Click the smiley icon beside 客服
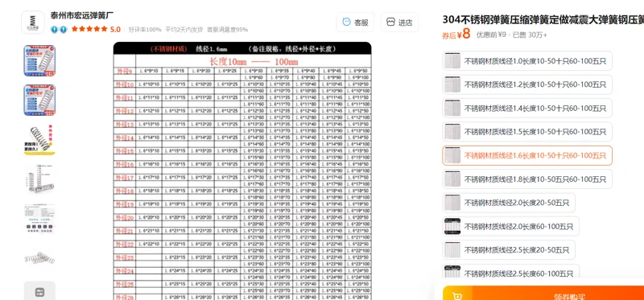The height and width of the screenshot is (300, 644). coord(347,23)
